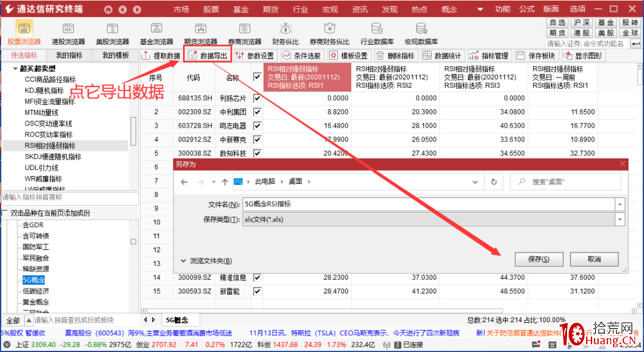Uncheck the 中新赛克 row checkbox
This screenshot has width=644, height=352.
point(258,140)
